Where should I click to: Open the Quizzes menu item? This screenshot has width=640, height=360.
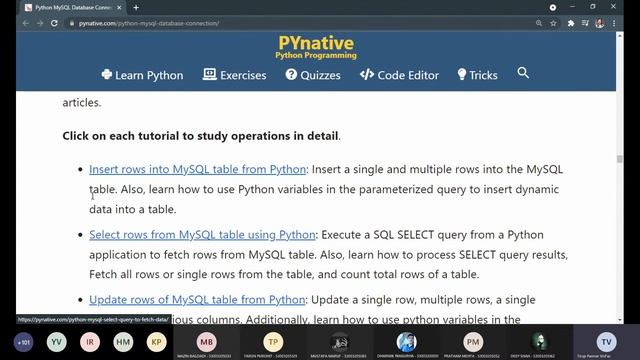point(313,75)
